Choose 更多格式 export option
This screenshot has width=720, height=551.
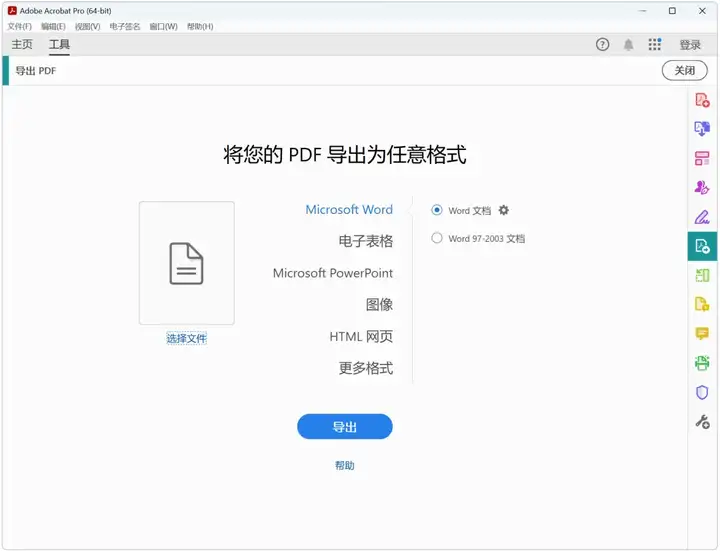tap(366, 368)
